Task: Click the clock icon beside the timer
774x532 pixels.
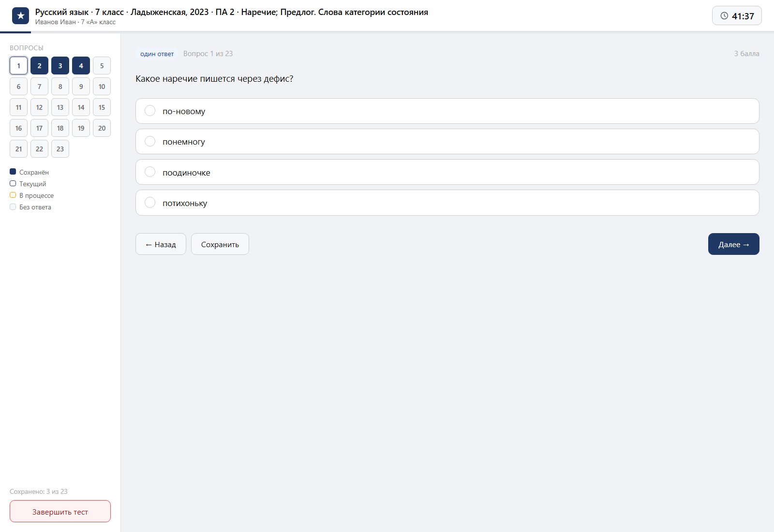Action: 724,16
